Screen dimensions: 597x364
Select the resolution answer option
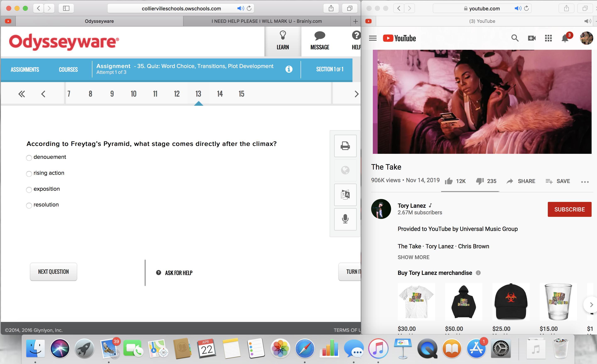click(29, 205)
